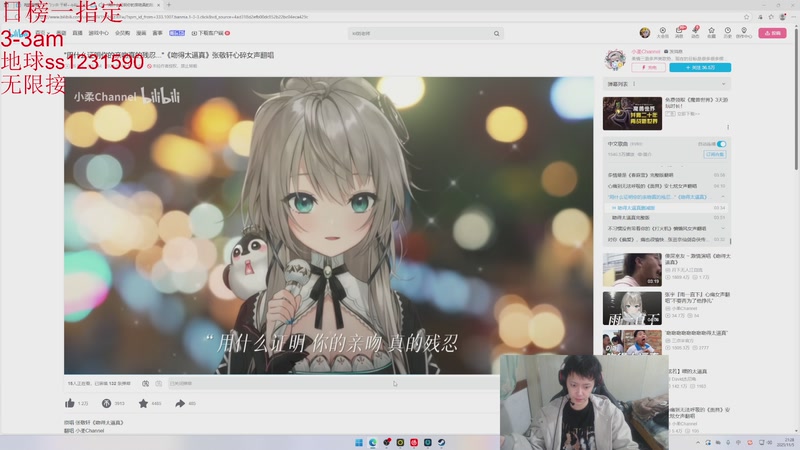Show hidden tray icons chevron on the taskbar
800x450 pixels.
(698, 442)
